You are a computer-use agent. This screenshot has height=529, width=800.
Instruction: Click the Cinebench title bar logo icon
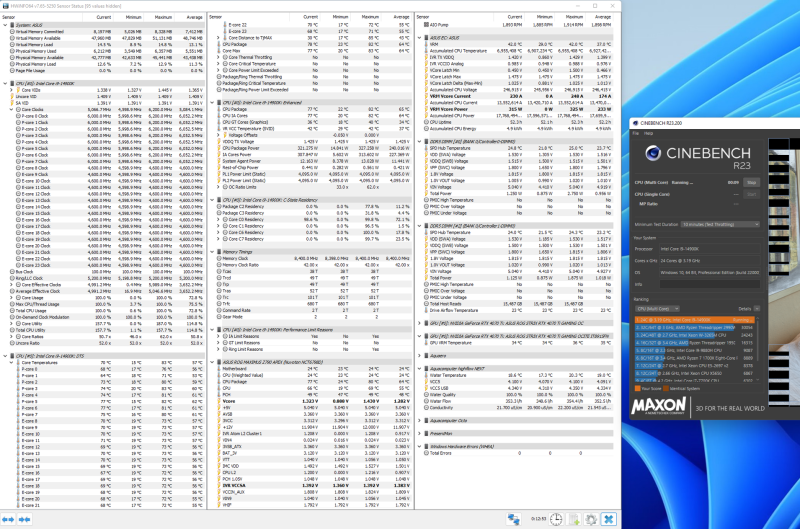coord(635,123)
